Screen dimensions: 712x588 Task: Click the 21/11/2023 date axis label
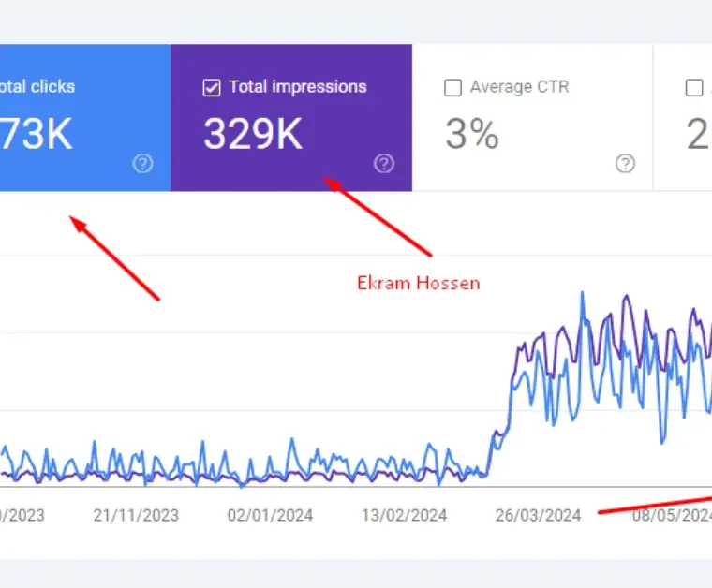136,515
